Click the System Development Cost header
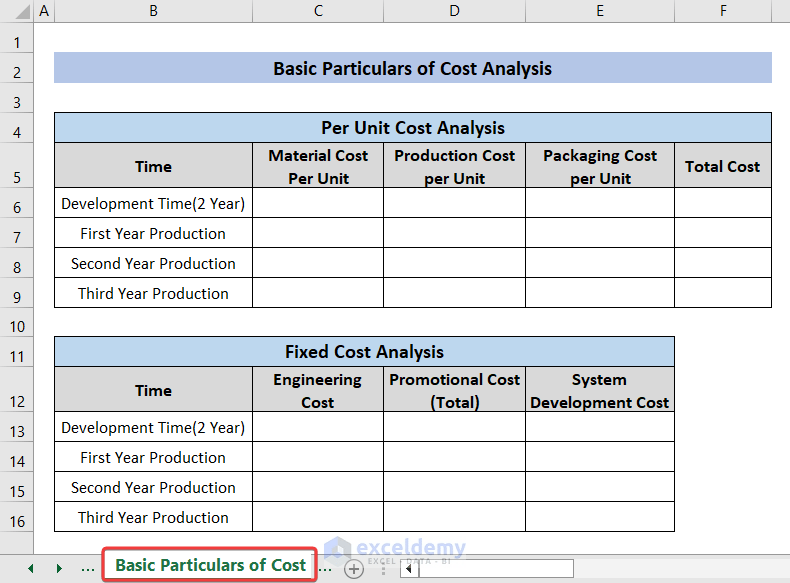Screen dimensions: 790x583 click(600, 390)
